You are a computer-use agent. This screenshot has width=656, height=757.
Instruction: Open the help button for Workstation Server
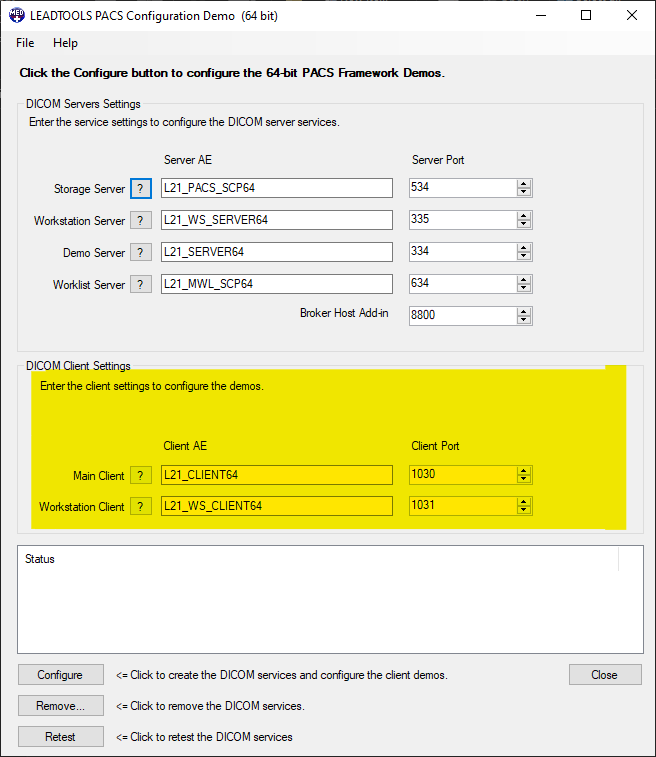click(x=140, y=221)
